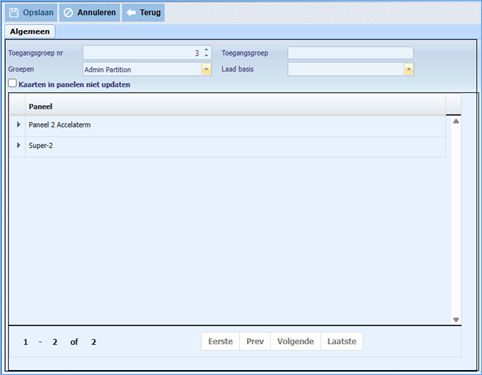Click the scrollbar up arrow

[x=456, y=121]
